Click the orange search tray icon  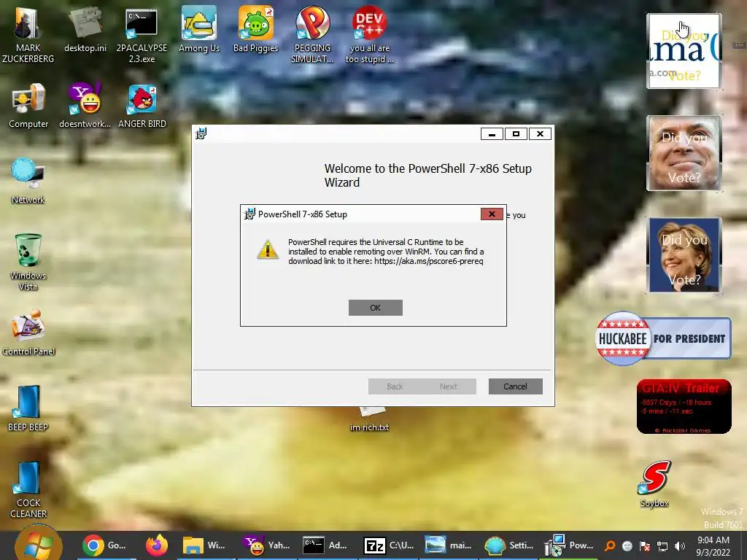pyautogui.click(x=610, y=545)
